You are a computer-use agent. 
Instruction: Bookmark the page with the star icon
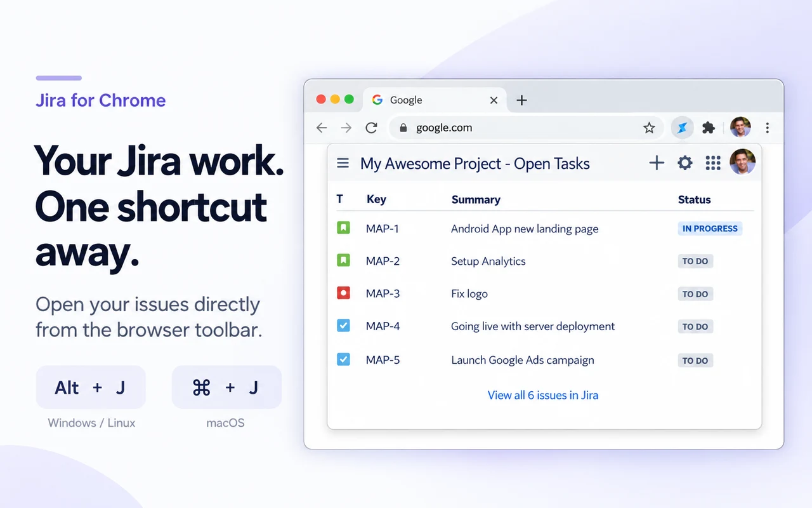pos(649,128)
